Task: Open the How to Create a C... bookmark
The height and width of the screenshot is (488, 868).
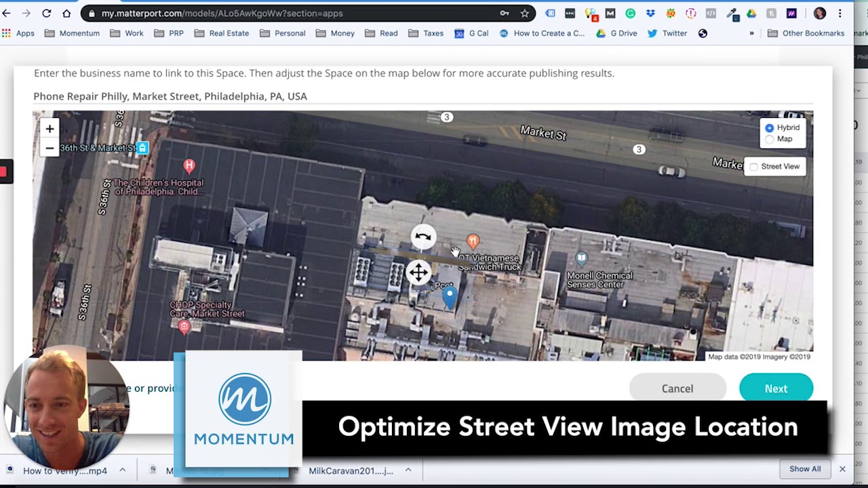Action: [542, 33]
